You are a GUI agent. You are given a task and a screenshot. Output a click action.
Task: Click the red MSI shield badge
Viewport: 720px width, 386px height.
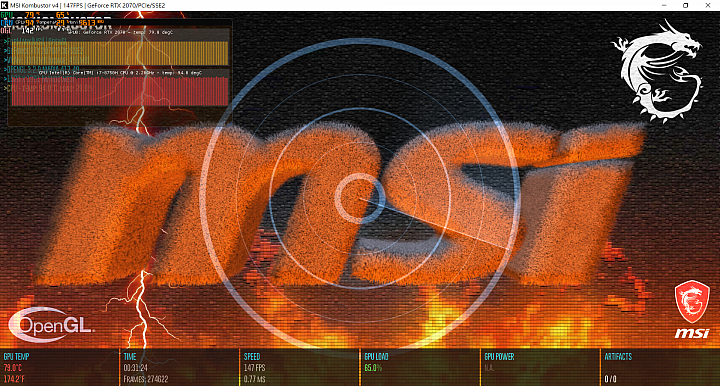[692, 303]
